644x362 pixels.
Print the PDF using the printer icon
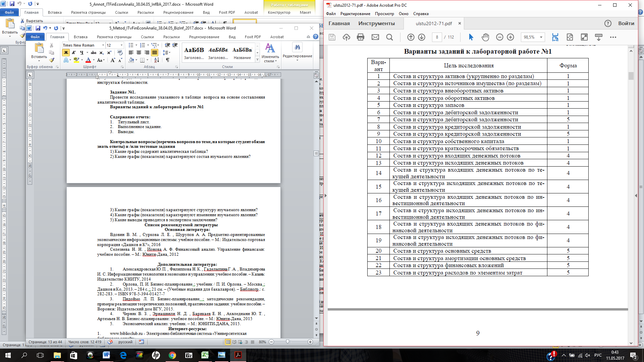(x=361, y=37)
